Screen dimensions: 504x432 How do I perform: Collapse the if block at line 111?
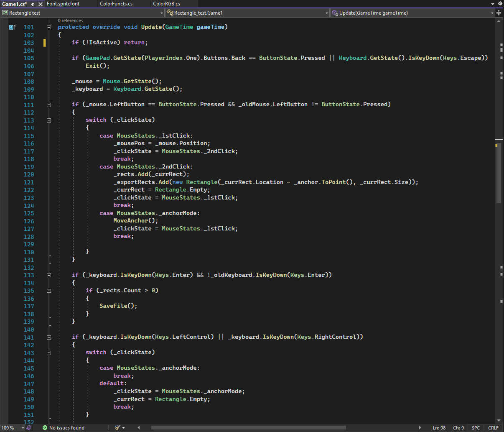tap(49, 105)
